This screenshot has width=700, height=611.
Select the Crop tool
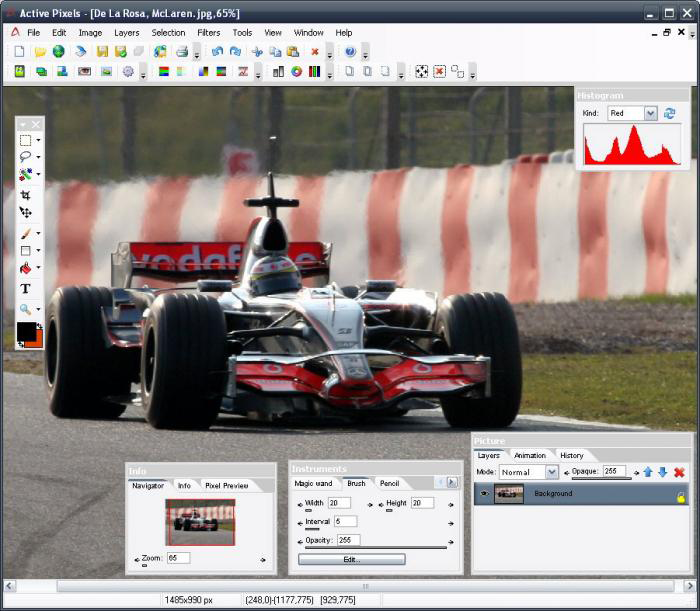tap(25, 195)
